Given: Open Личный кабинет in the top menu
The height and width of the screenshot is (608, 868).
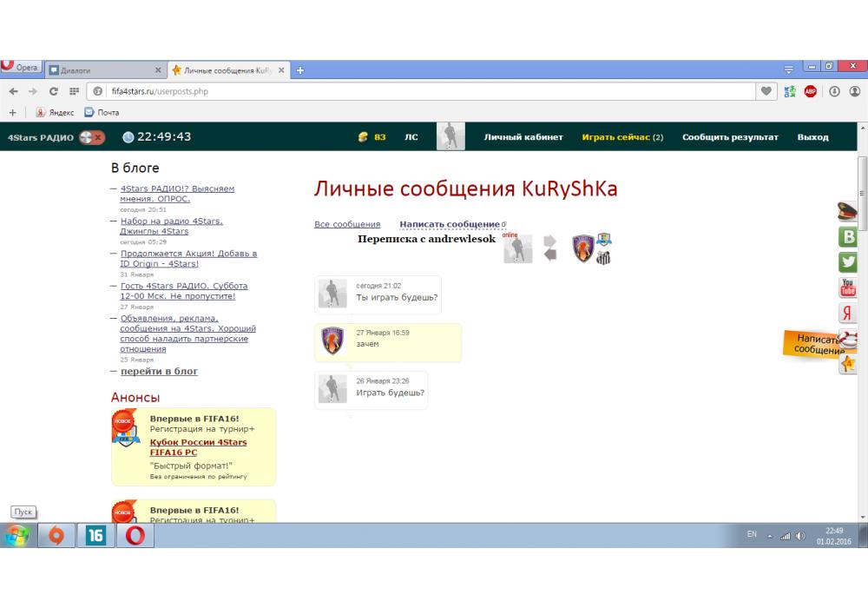Looking at the screenshot, I should pos(523,137).
